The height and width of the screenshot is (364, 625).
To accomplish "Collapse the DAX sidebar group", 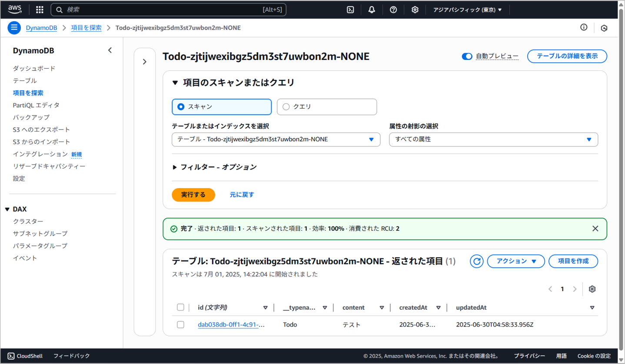I will tap(7, 209).
